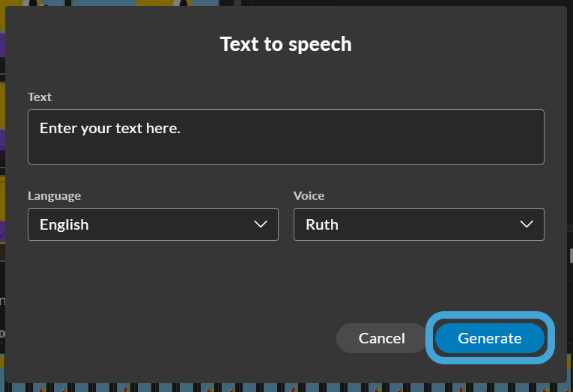
Task: Click the dimmed background left of the Language box
Action: 2,224
